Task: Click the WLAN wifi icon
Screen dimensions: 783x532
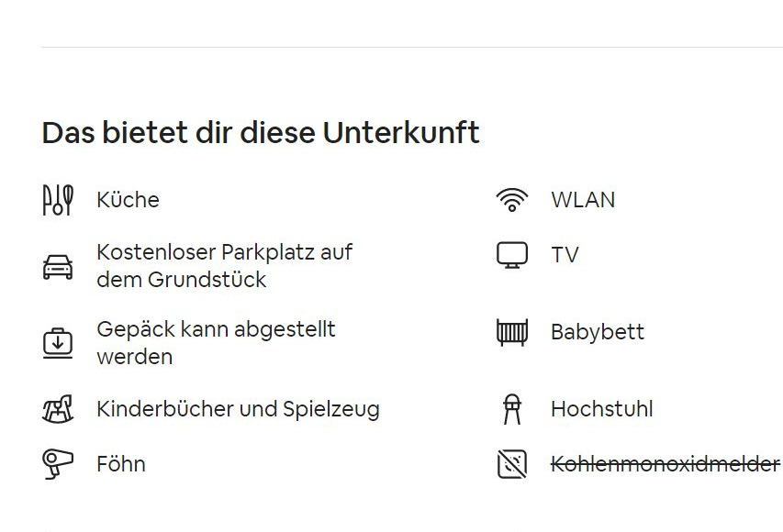Action: (x=511, y=200)
